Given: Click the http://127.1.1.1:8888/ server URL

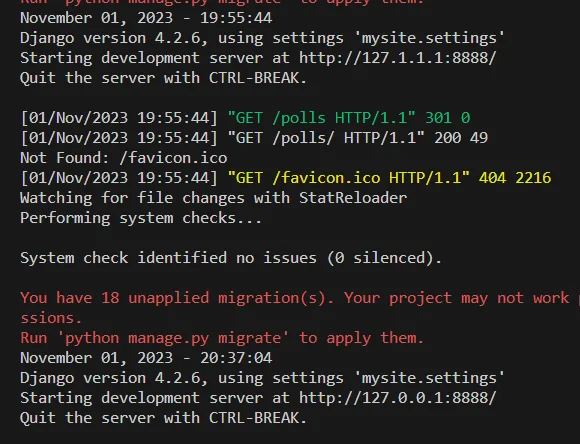Looking at the screenshot, I should click(398, 58).
